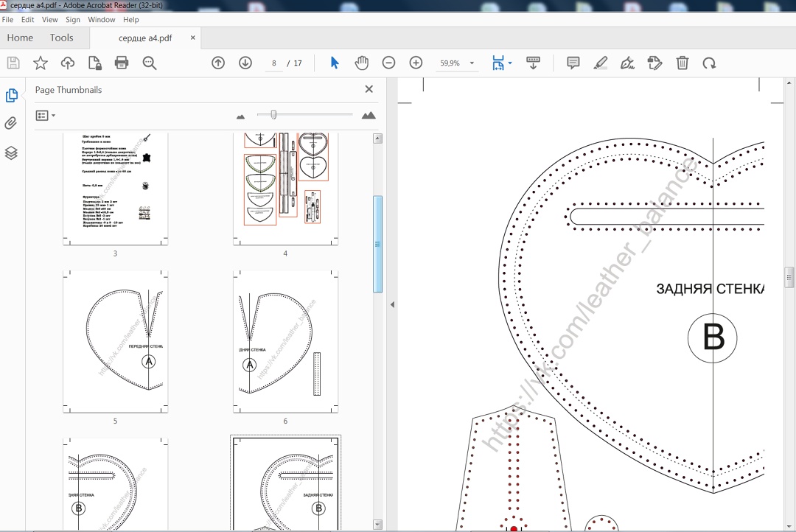Image resolution: width=796 pixels, height=532 pixels.
Task: Open the fit page options dropdown
Action: click(x=510, y=63)
